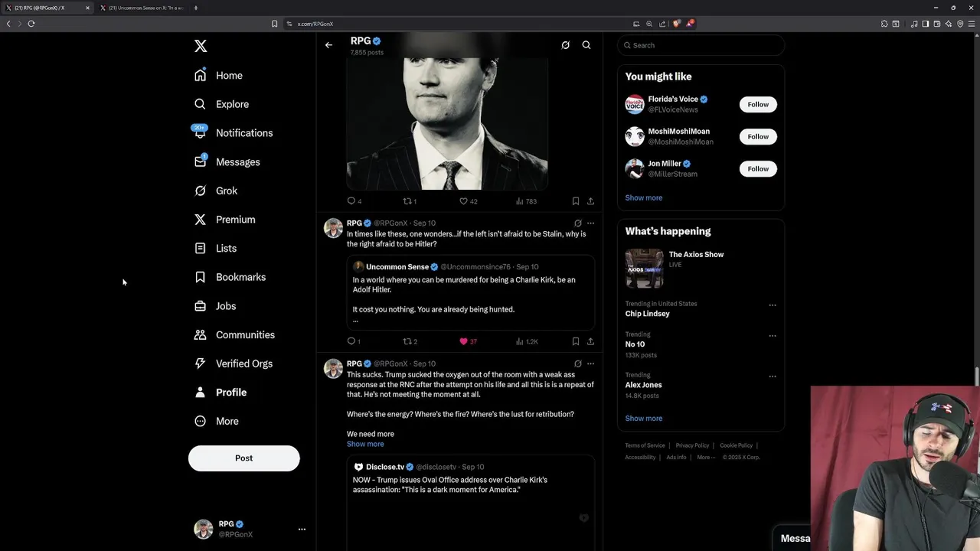Open Verified Orgs in sidebar
Image resolution: width=980 pixels, height=551 pixels.
point(234,364)
